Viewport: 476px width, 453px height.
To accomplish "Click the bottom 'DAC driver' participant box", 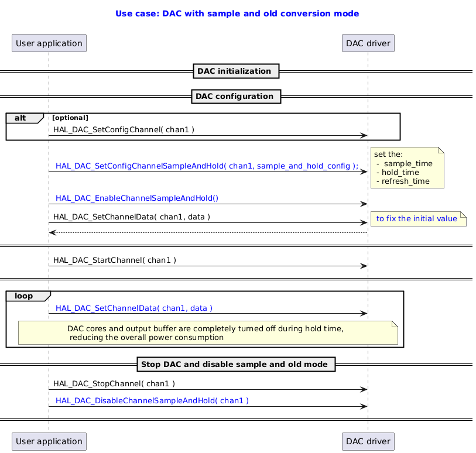I will tap(368, 441).
